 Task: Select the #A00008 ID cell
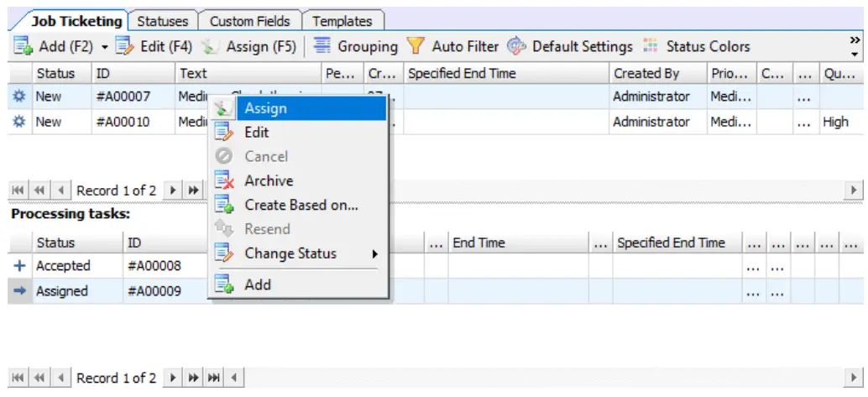[166, 266]
